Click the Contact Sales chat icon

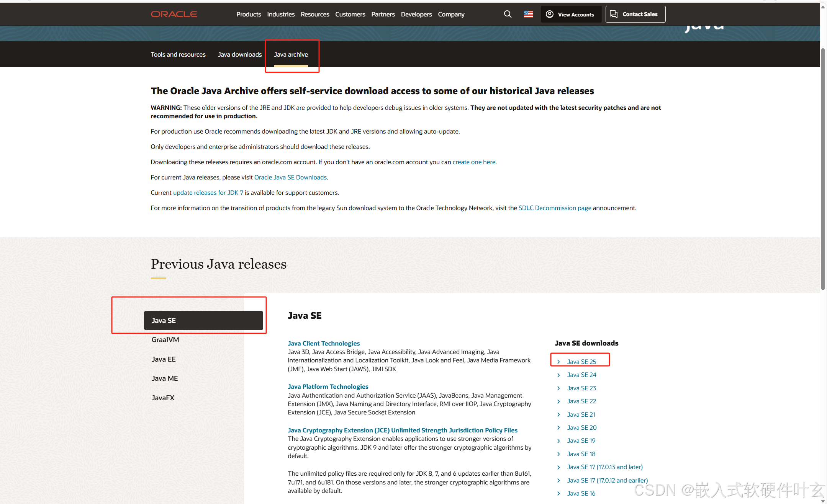[614, 14]
